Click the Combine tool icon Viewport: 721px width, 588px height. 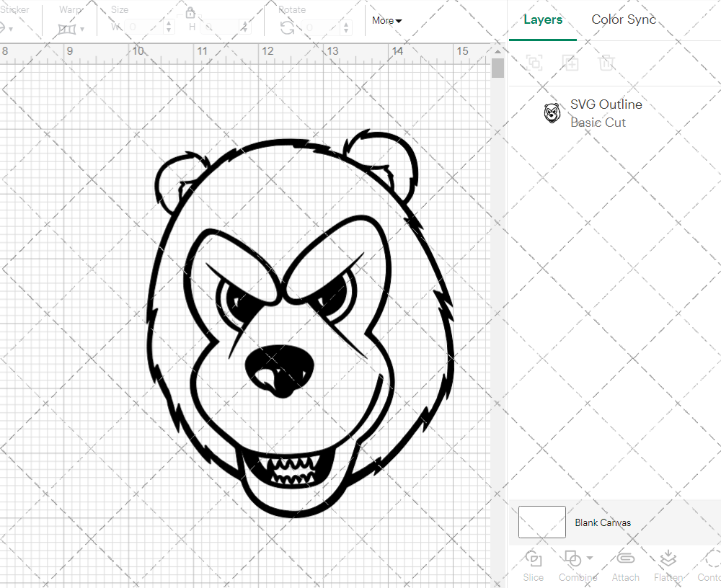pos(573,559)
